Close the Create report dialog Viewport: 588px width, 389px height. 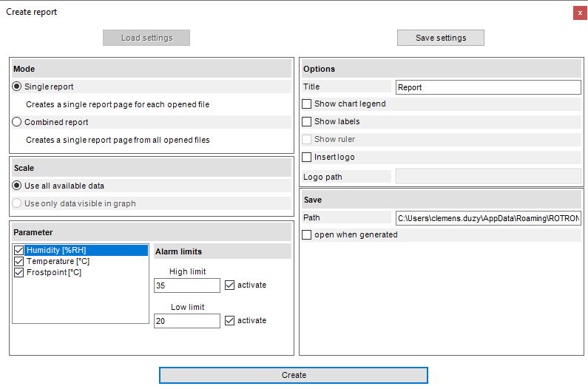point(580,13)
